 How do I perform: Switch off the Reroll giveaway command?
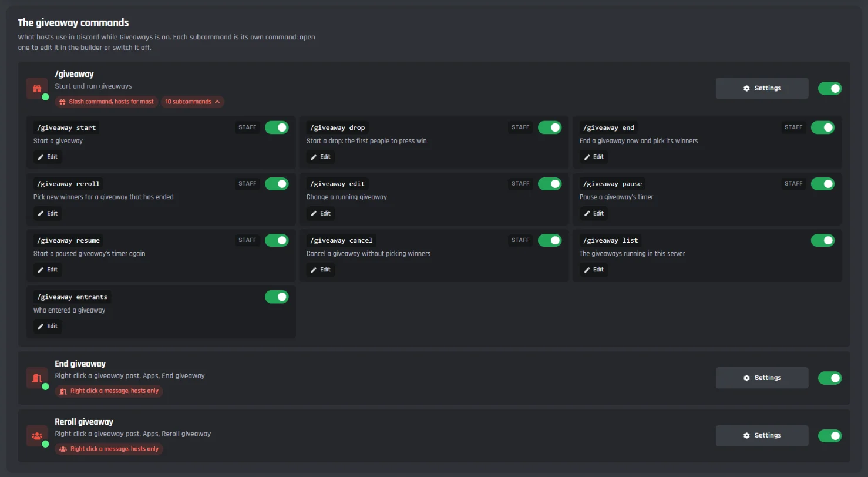click(x=830, y=436)
